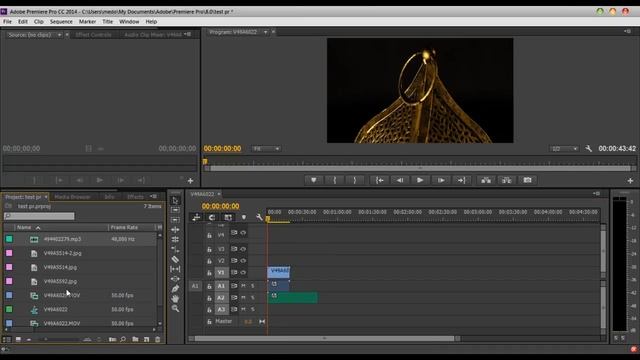Select the Track Select tool
640x360 pixels.
pos(176,210)
